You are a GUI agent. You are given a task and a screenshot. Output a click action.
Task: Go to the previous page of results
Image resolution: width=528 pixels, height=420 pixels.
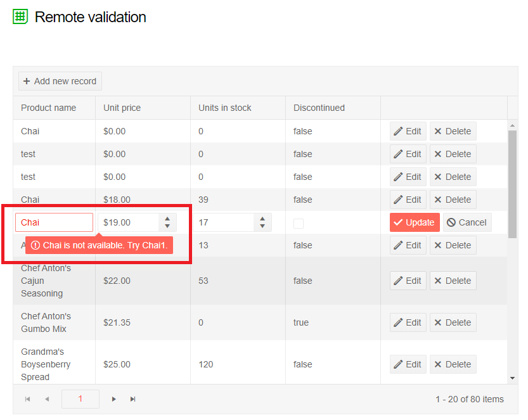coord(47,399)
